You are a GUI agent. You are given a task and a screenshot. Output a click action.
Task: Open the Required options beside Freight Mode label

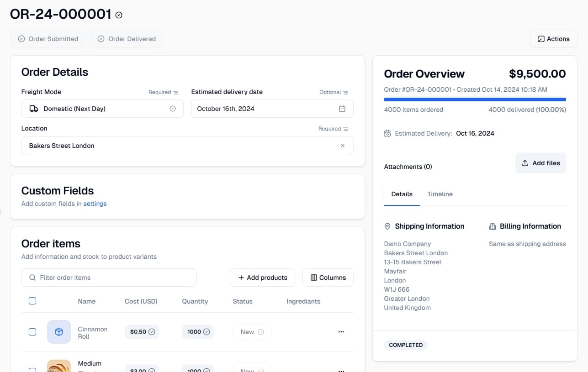tap(163, 92)
